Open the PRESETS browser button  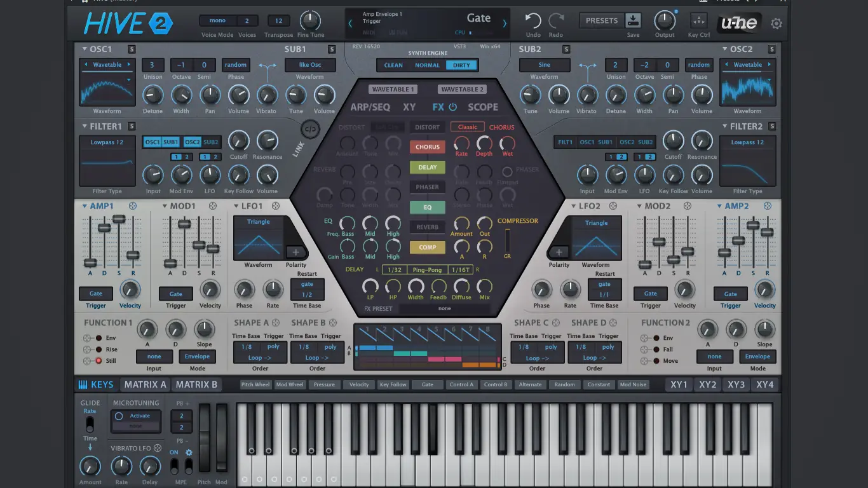(x=602, y=20)
